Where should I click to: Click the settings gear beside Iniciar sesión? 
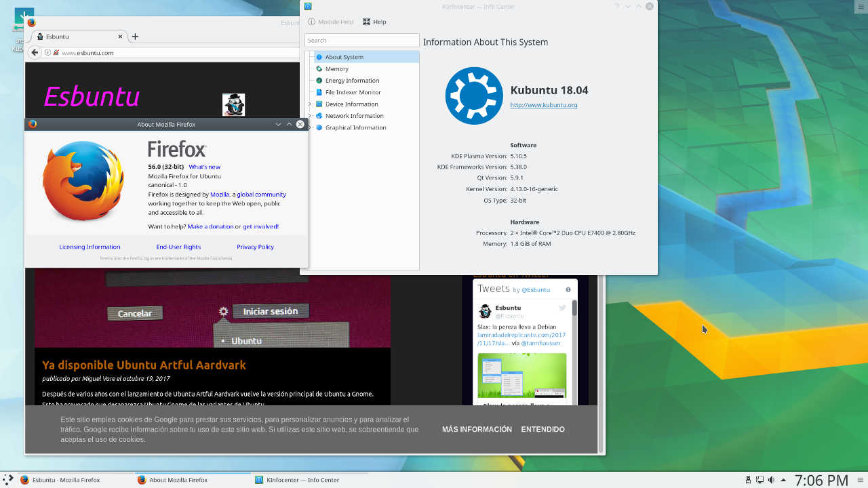tap(222, 310)
